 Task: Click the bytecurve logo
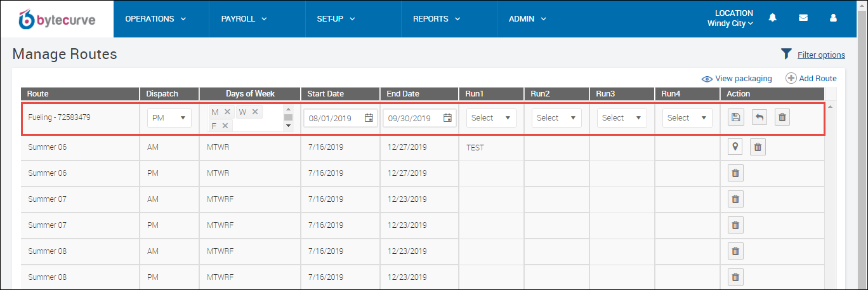pos(58,19)
